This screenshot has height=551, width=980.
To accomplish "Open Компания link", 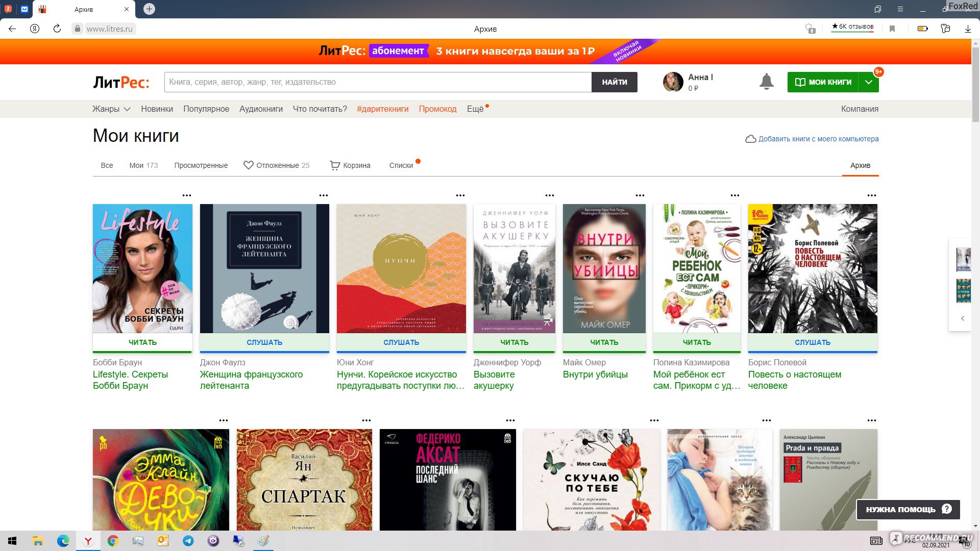I will pos(860,109).
